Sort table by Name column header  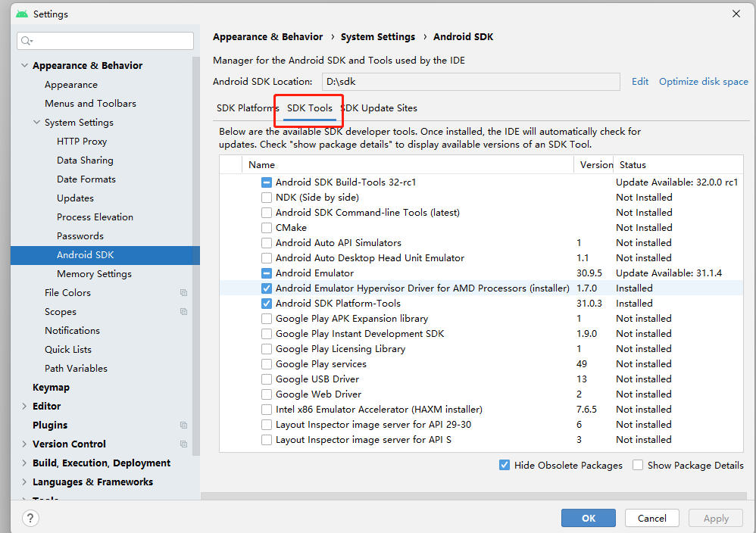tap(408, 165)
